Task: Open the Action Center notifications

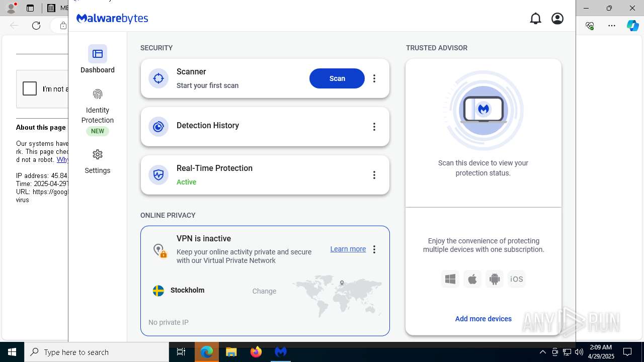Action: [627, 352]
